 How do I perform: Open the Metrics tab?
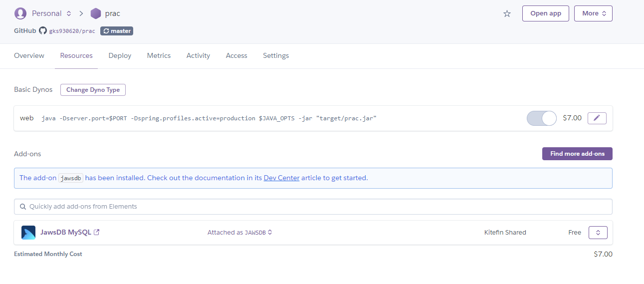(159, 56)
